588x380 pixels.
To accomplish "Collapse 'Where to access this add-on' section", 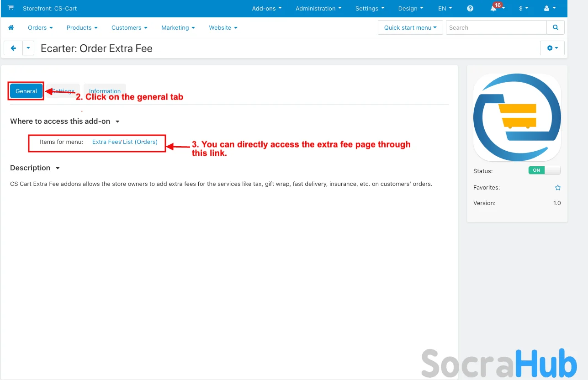I will pyautogui.click(x=65, y=121).
